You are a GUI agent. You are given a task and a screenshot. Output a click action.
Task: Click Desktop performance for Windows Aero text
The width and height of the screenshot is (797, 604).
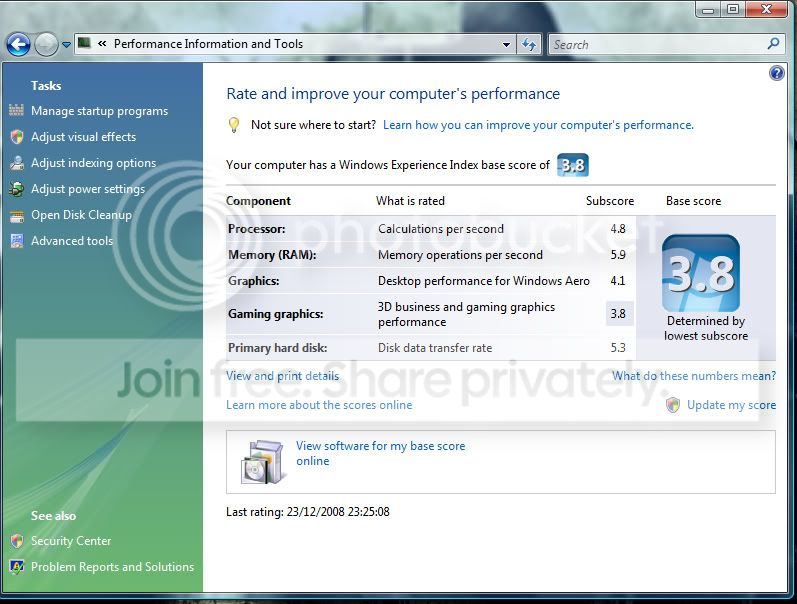click(x=484, y=281)
